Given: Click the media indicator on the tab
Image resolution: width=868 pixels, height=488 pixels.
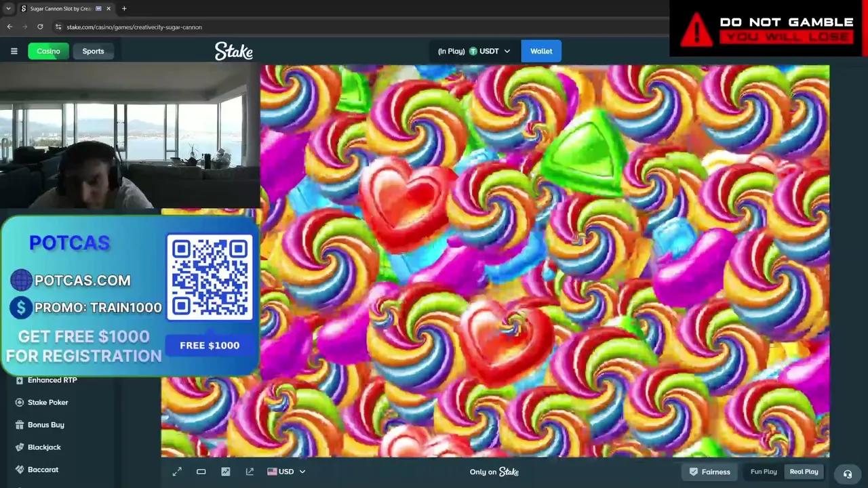Looking at the screenshot, I should 98,9.
